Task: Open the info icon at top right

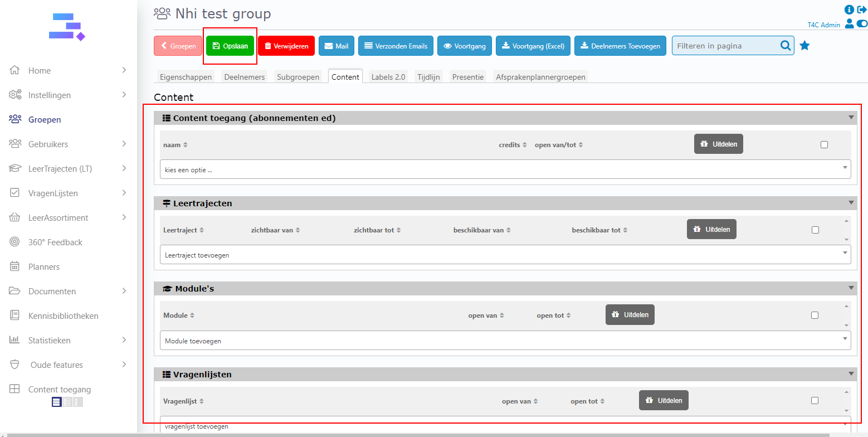Action: pos(850,9)
